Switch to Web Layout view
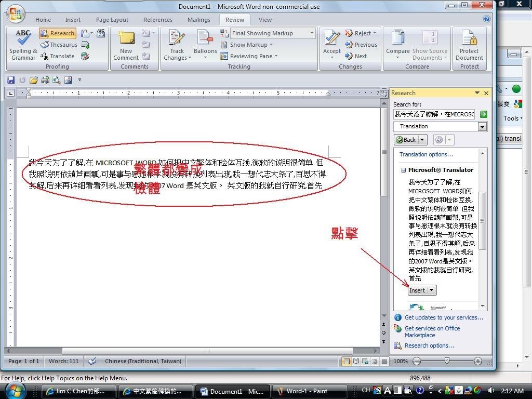This screenshot has height=399, width=532. 365,362
